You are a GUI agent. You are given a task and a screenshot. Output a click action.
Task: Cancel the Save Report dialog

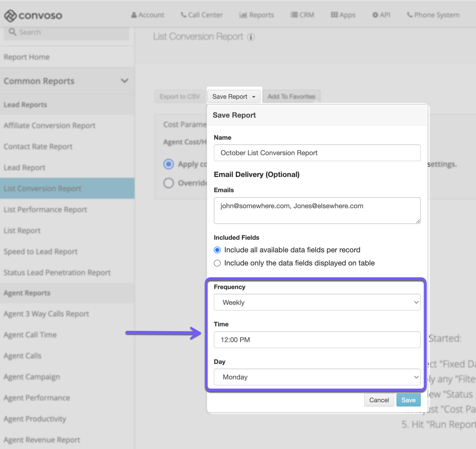point(379,400)
